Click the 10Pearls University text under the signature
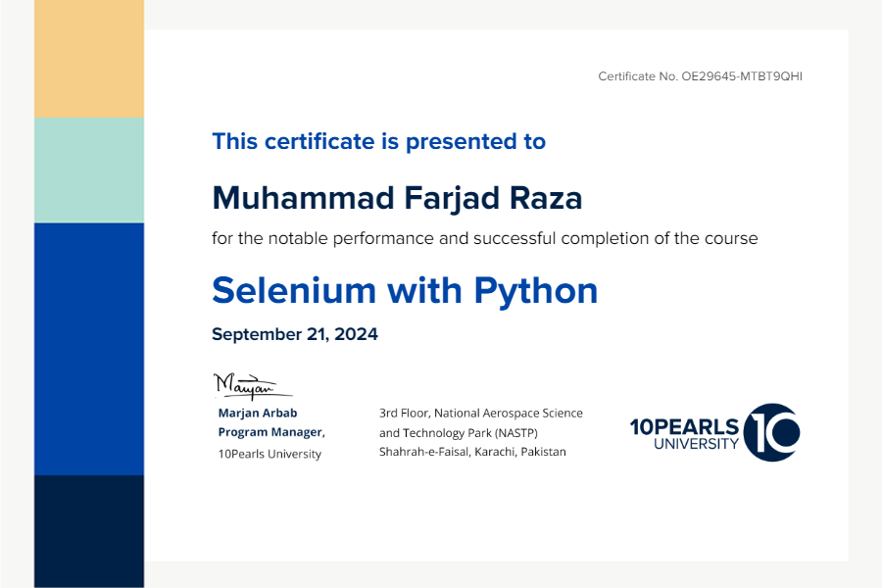Viewport: 882px width, 588px height. [269, 454]
